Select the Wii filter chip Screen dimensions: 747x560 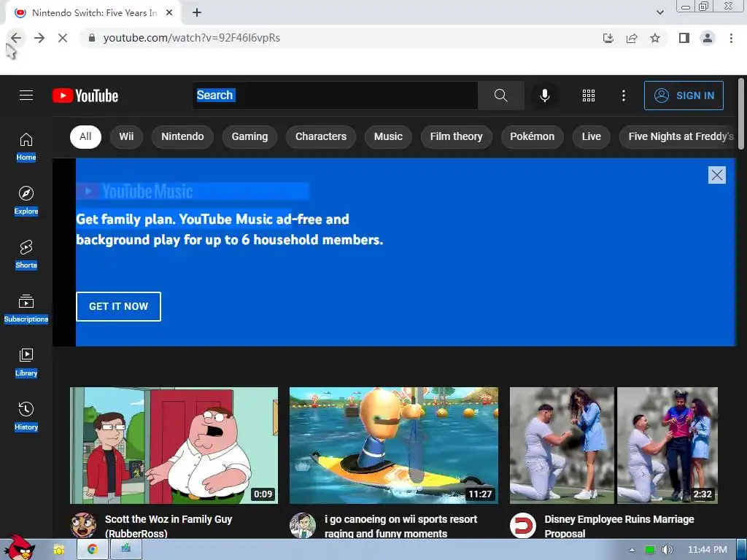(126, 136)
